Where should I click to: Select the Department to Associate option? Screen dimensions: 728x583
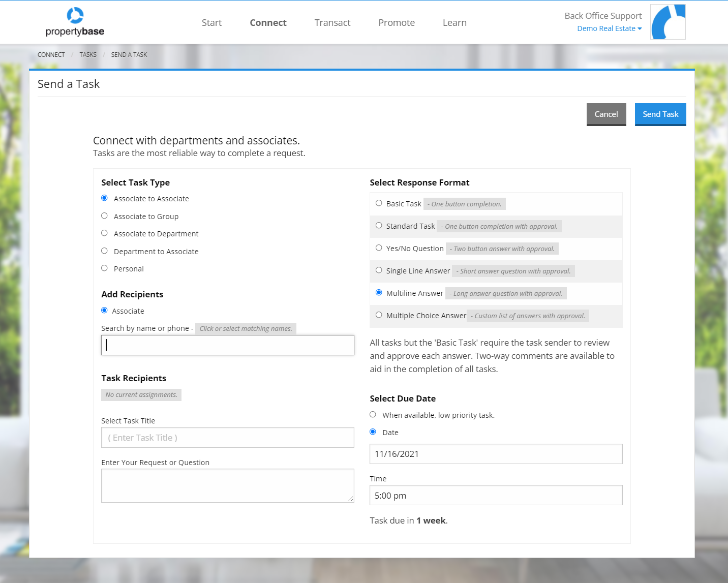click(104, 251)
